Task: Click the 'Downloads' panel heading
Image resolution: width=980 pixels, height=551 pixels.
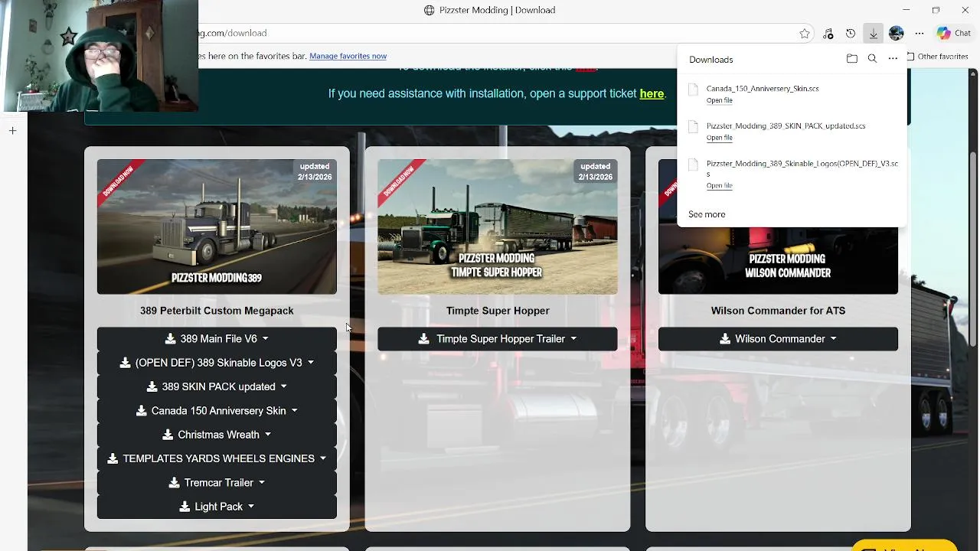Action: coord(710,60)
